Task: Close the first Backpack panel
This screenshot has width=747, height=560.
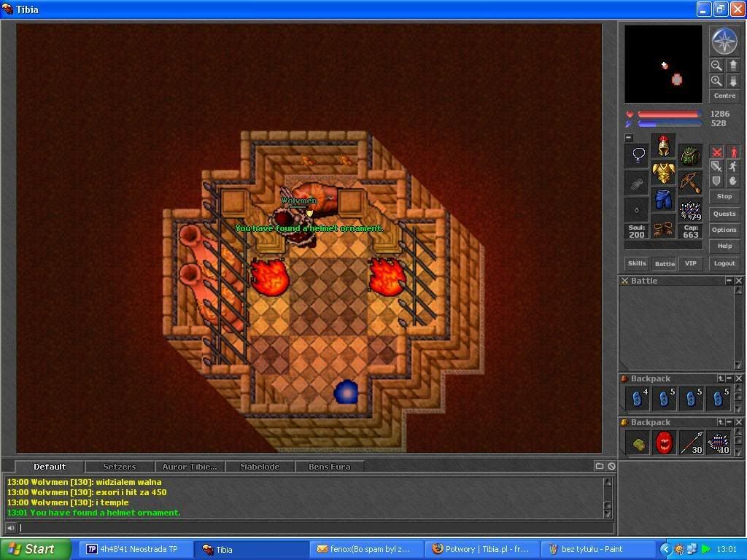Action: (x=738, y=378)
